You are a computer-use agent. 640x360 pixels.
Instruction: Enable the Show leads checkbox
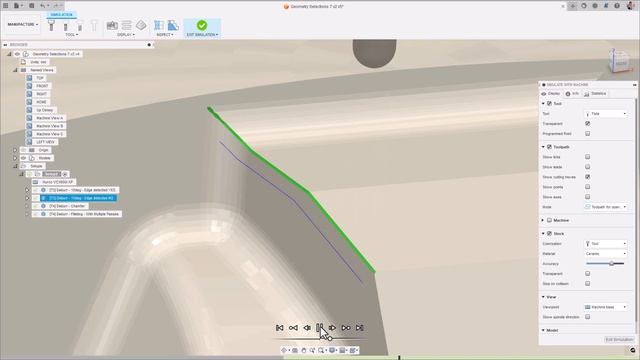[588, 167]
